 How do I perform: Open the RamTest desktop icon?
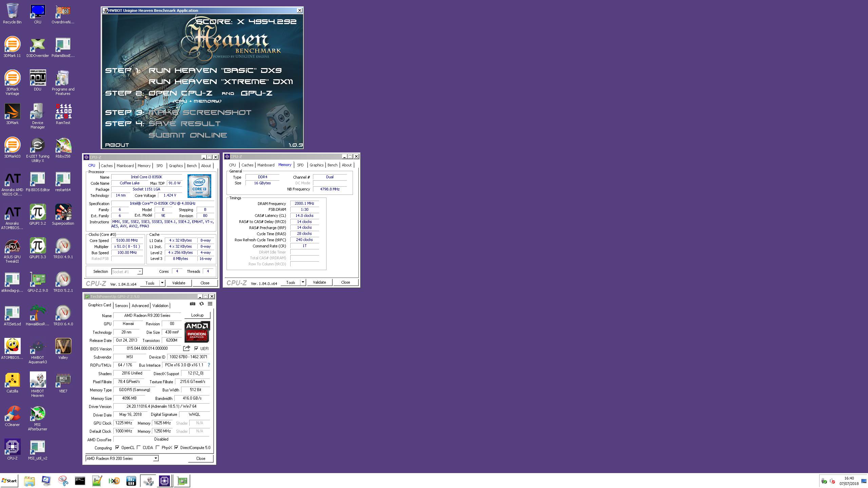click(x=63, y=114)
